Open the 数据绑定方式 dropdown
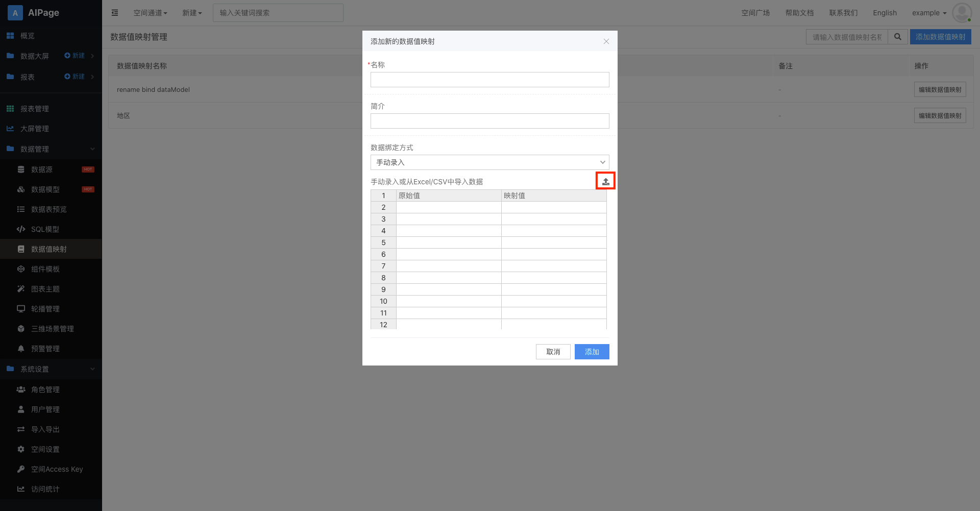The image size is (980, 511). click(490, 162)
